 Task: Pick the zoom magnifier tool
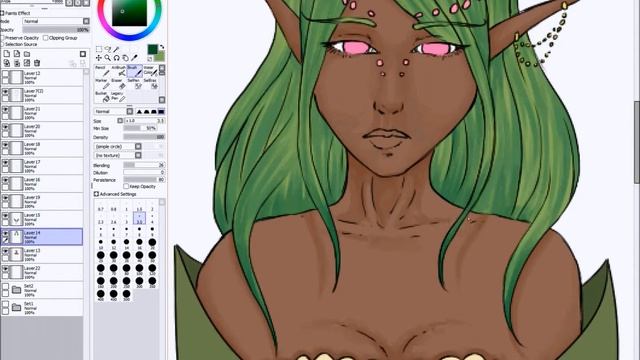point(107,58)
